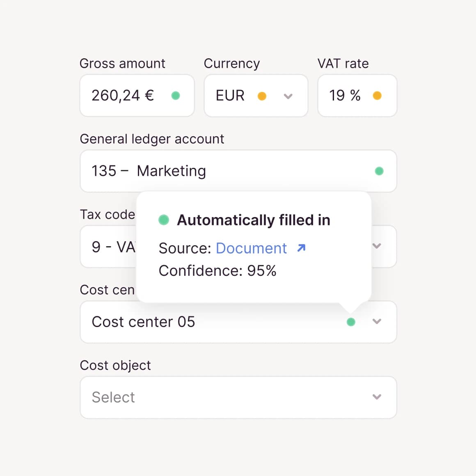Click the Tax code 9 - VAT value

point(113,247)
